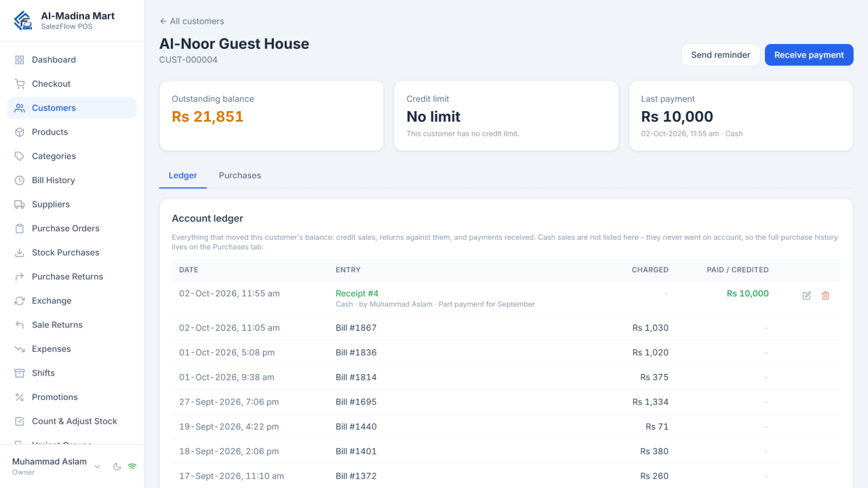The height and width of the screenshot is (488, 868).
Task: Open the Receipt #4 ledger entry
Action: tap(357, 293)
